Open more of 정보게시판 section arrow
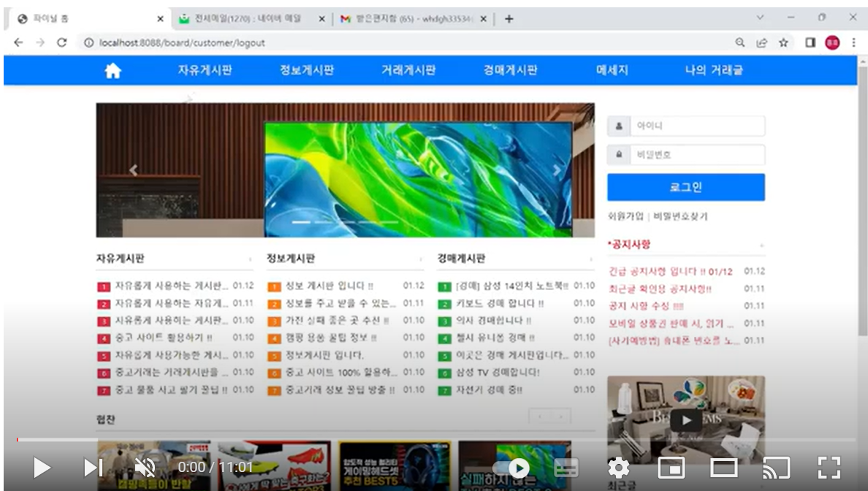 (x=421, y=259)
